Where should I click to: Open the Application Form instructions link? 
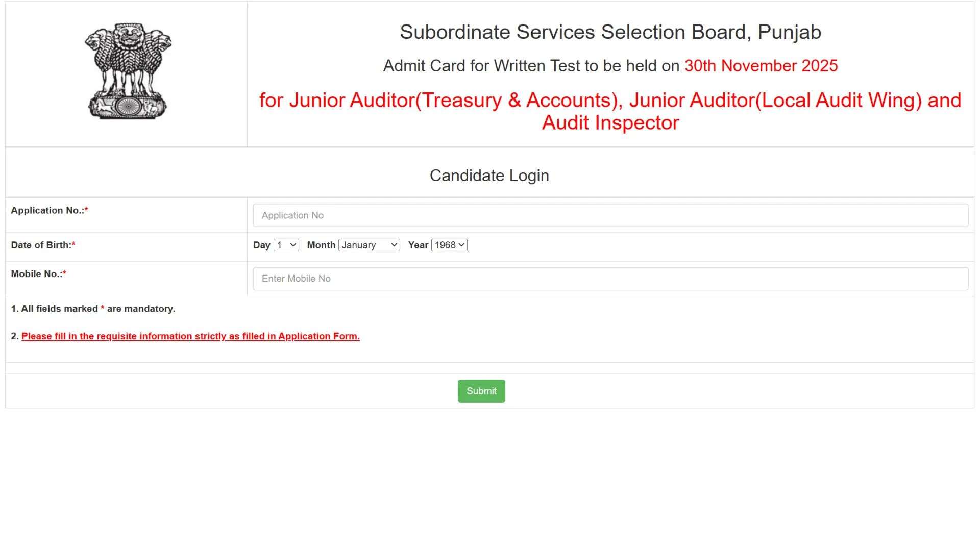(190, 336)
